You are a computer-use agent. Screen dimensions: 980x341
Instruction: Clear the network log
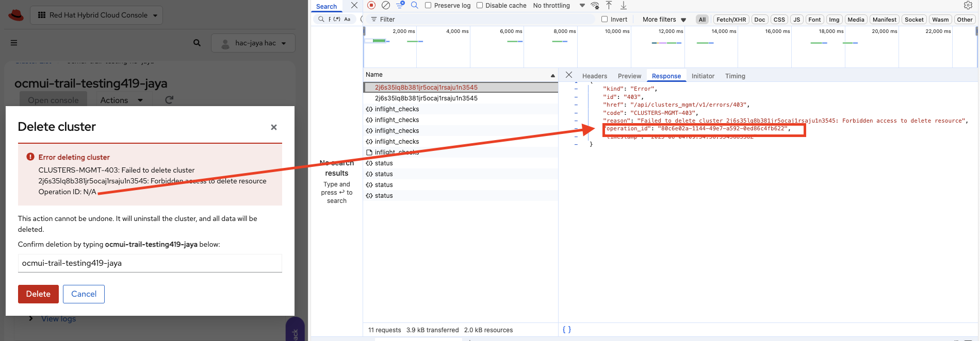386,5
